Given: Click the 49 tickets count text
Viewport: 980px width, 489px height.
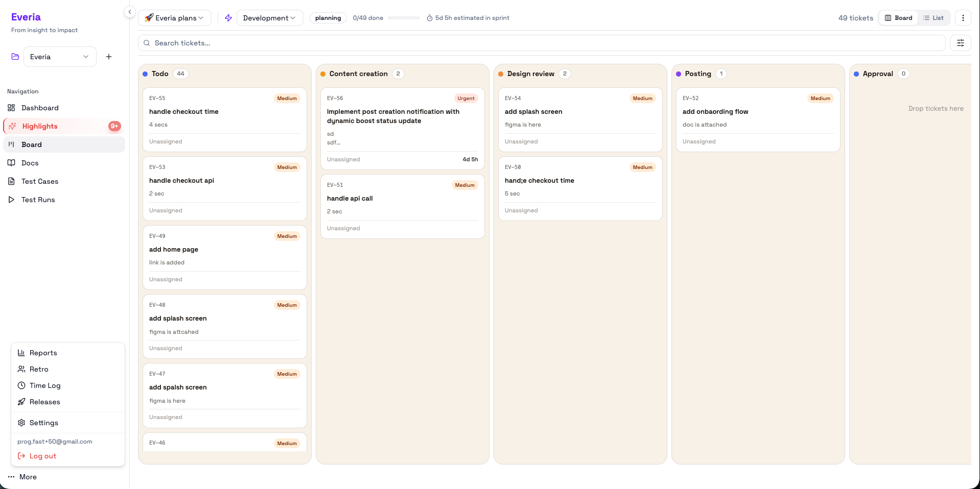Looking at the screenshot, I should tap(856, 18).
